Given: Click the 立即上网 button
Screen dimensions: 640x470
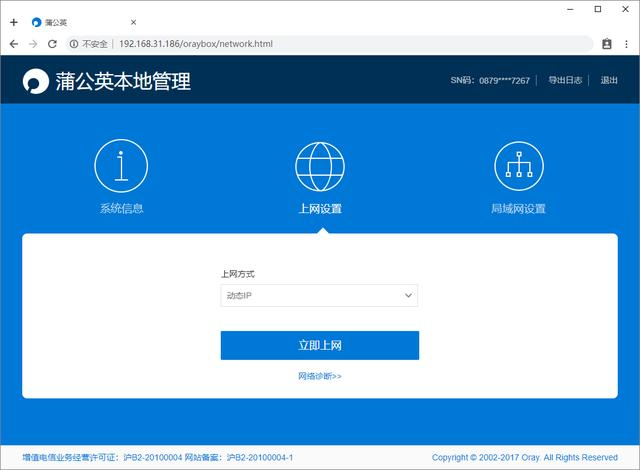Looking at the screenshot, I should coord(319,345).
